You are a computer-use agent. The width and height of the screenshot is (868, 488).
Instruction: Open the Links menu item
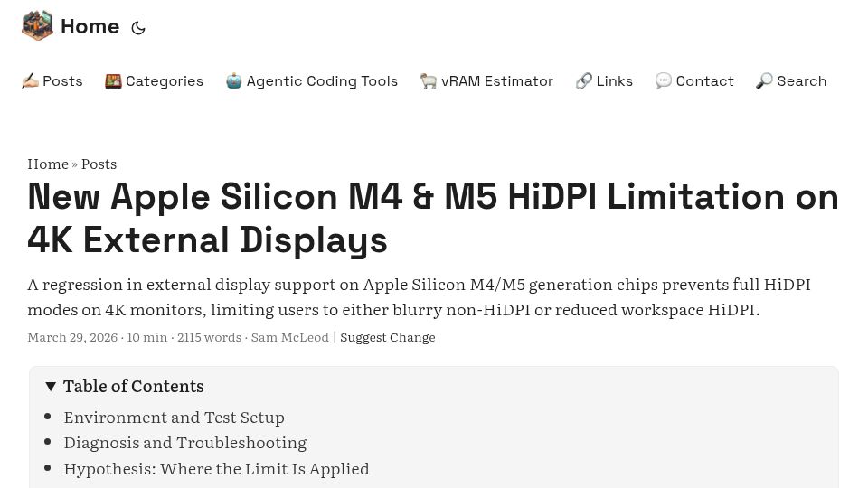click(x=615, y=81)
